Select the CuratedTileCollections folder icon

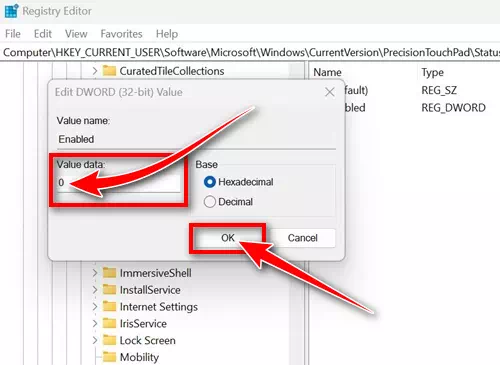pyautogui.click(x=109, y=71)
